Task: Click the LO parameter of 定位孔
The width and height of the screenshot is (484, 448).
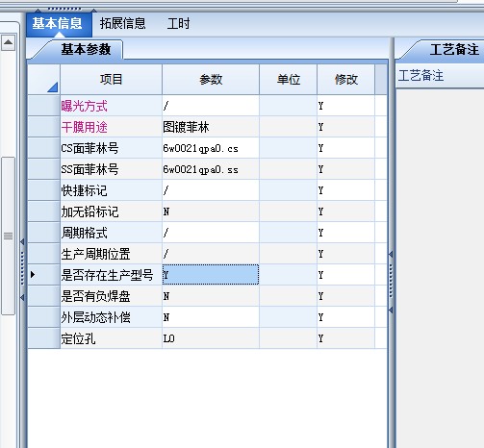Action: click(211, 338)
